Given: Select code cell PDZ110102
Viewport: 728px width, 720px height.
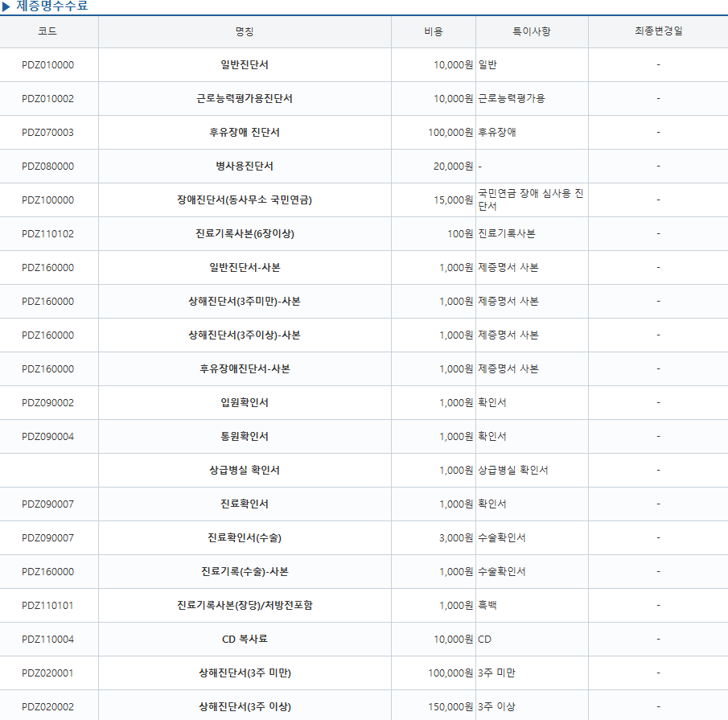Looking at the screenshot, I should (47, 234).
